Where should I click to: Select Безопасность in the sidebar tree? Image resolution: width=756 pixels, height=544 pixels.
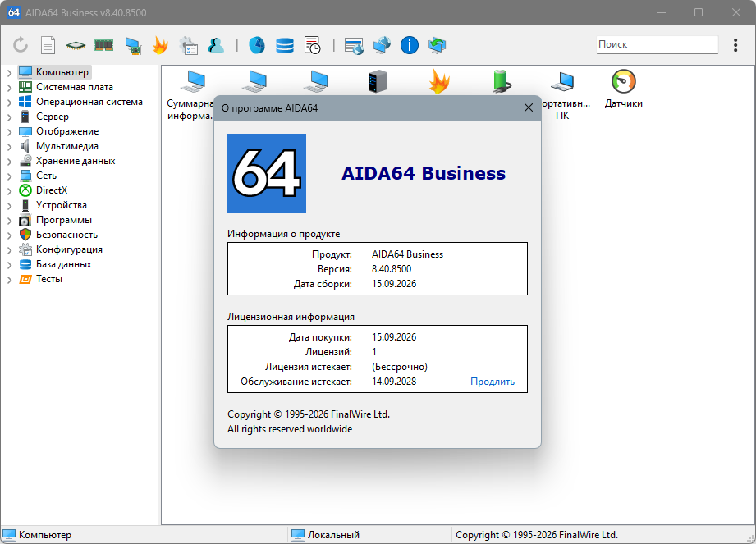[66, 235]
